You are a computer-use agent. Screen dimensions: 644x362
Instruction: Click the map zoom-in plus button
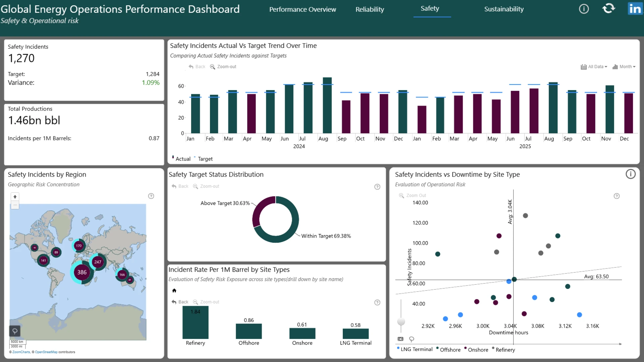point(15,197)
